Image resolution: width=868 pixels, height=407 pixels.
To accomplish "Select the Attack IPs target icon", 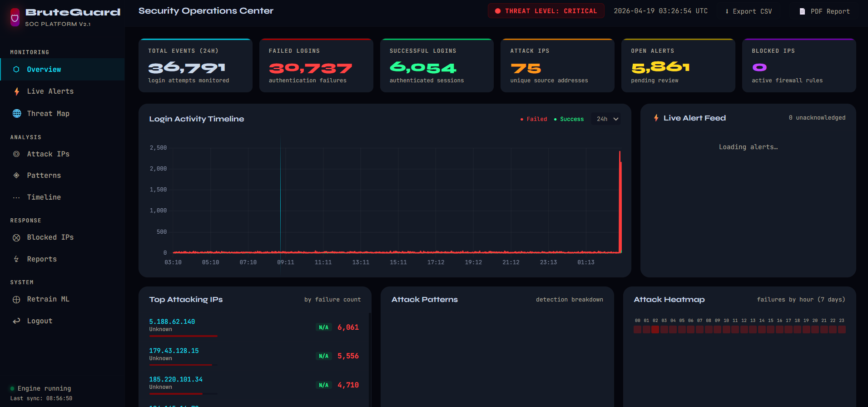I will tap(16, 154).
